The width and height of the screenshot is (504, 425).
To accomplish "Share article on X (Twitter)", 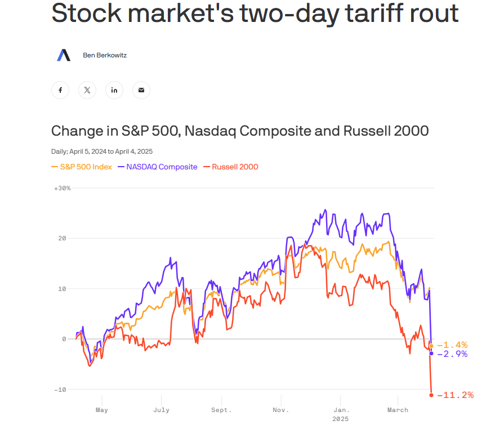I will tap(87, 90).
